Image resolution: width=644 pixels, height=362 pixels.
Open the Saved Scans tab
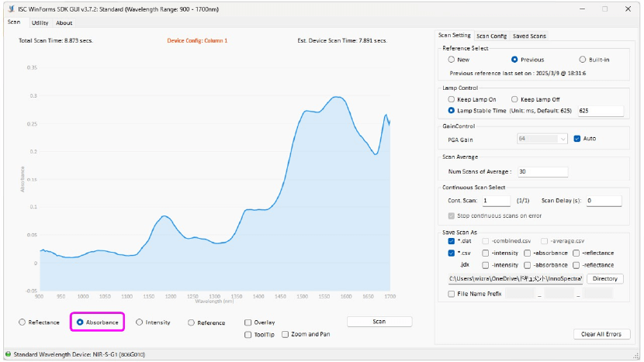[x=528, y=36]
